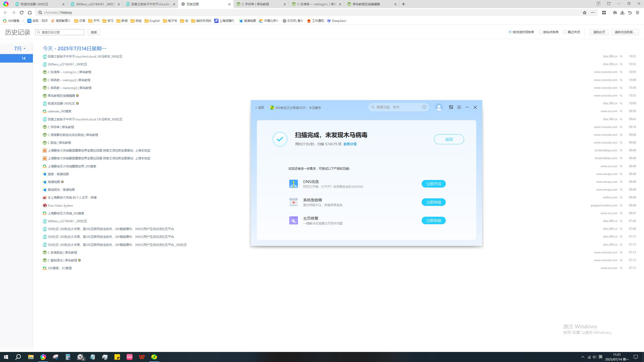Click the 360 user avatar icon
The image size is (644, 362).
[439, 107]
